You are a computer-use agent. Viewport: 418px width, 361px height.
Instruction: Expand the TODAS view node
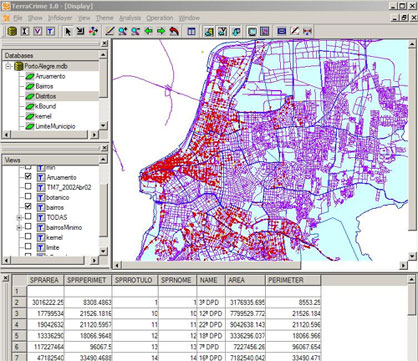(19, 218)
